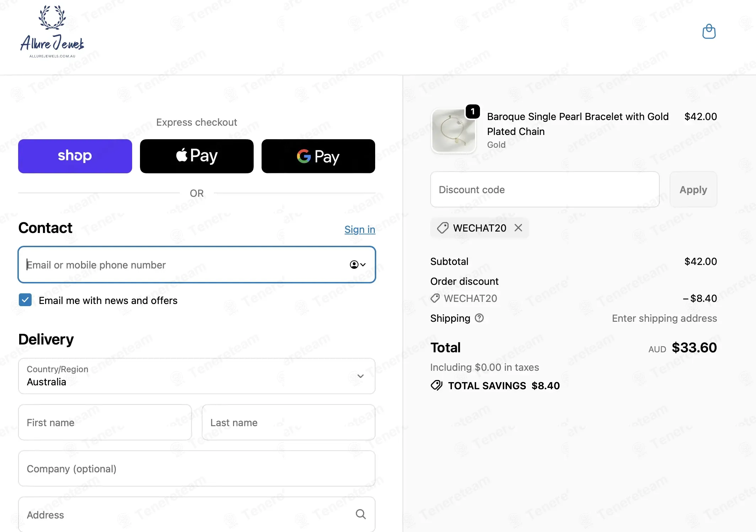
Task: Click the Delivery section heading
Action: 46,339
